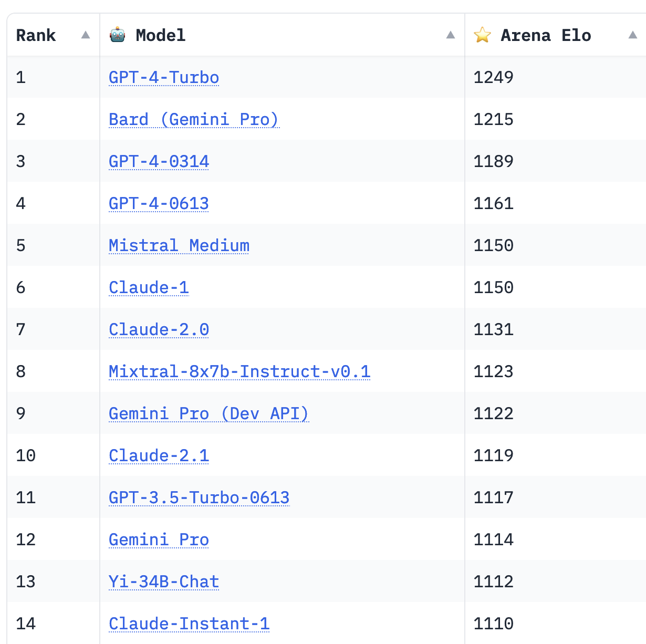This screenshot has width=646, height=644.
Task: Open the Claude-2.1 link
Action: click(x=159, y=455)
